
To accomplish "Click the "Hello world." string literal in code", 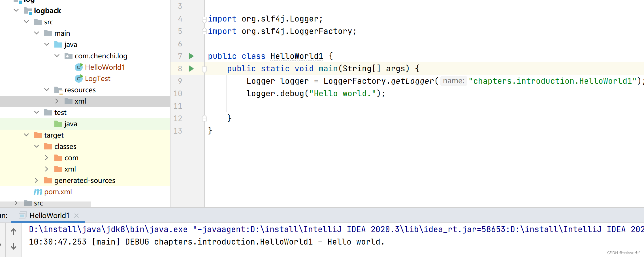I will point(343,93).
